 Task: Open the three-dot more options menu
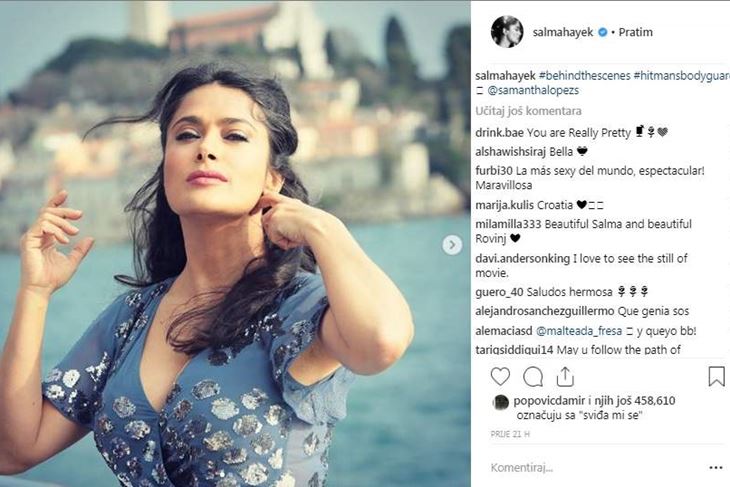coord(716,467)
